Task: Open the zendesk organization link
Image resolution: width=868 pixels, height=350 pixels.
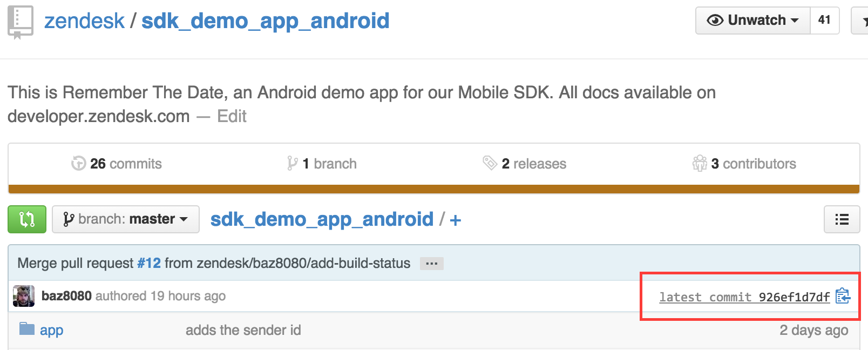Action: point(84,21)
